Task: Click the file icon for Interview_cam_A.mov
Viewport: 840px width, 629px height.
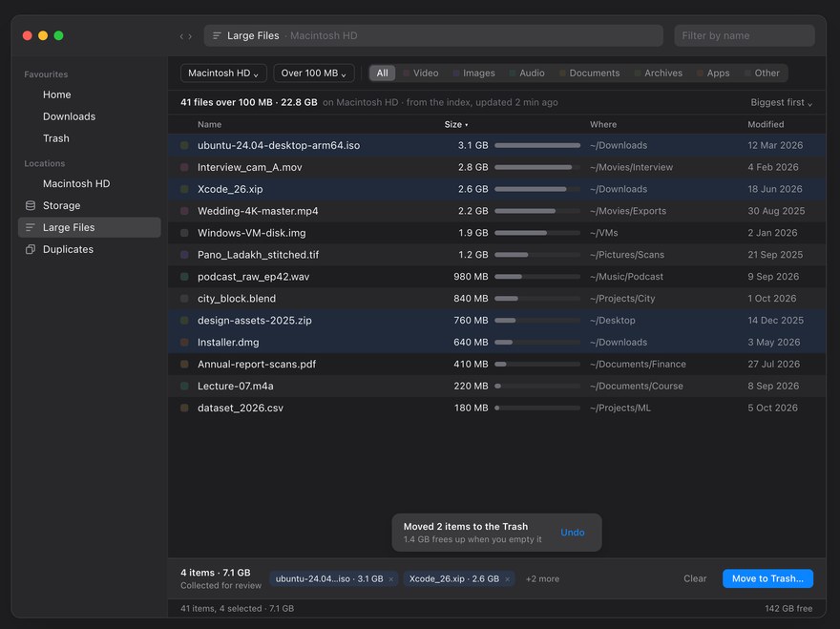Action: tap(184, 167)
